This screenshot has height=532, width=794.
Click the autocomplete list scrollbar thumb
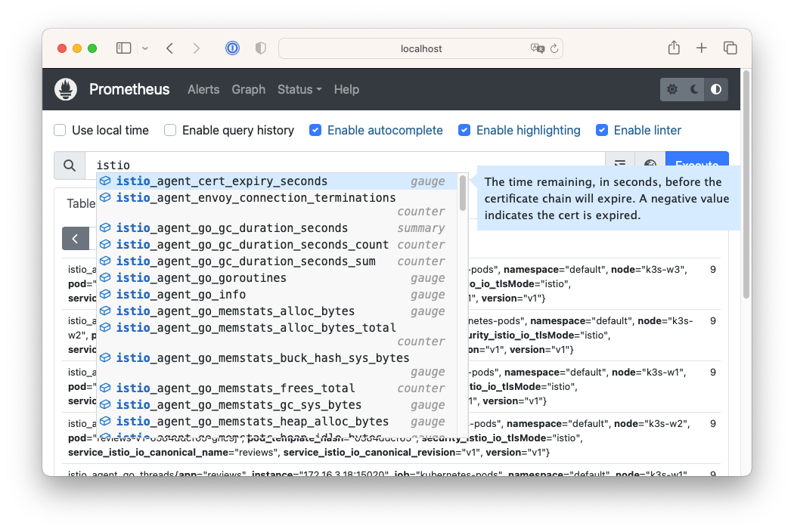pos(462,193)
